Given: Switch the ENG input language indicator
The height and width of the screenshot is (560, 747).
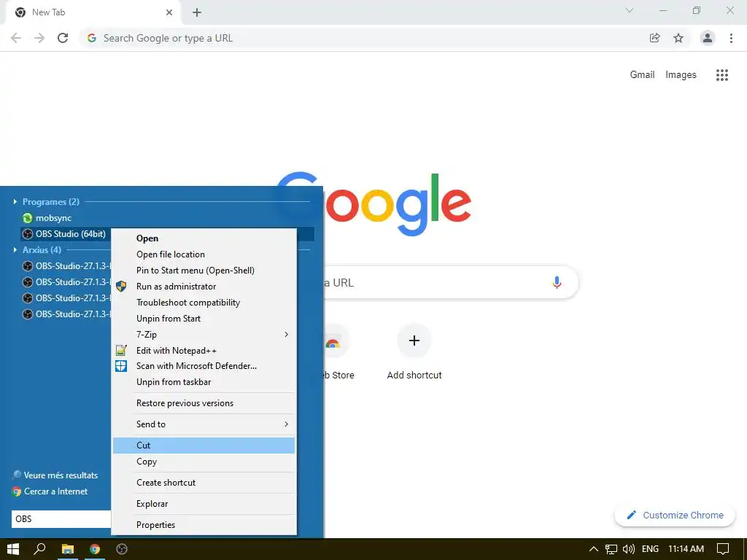Looking at the screenshot, I should click(x=650, y=549).
